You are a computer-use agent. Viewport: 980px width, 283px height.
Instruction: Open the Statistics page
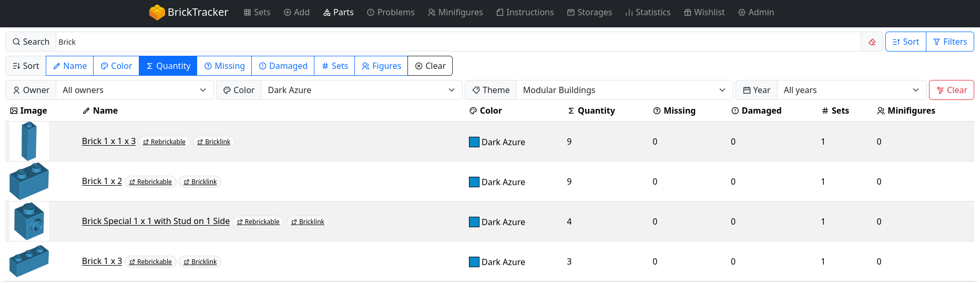pyautogui.click(x=648, y=12)
